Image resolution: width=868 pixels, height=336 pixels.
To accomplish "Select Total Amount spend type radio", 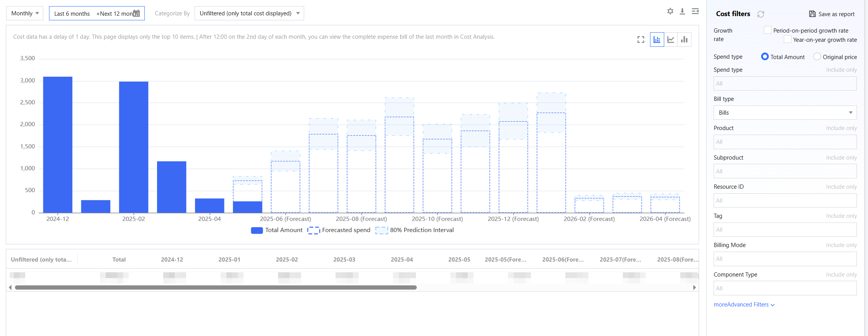I will click(x=765, y=56).
